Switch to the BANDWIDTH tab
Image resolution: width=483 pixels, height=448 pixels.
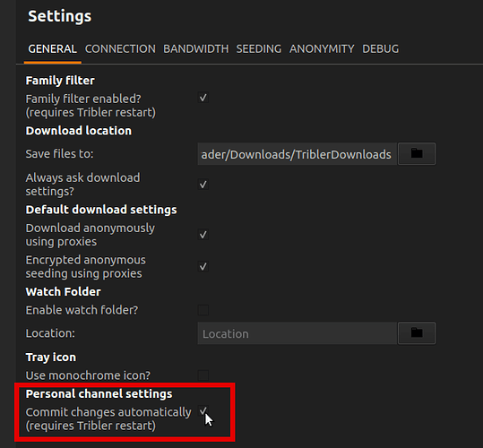click(196, 49)
